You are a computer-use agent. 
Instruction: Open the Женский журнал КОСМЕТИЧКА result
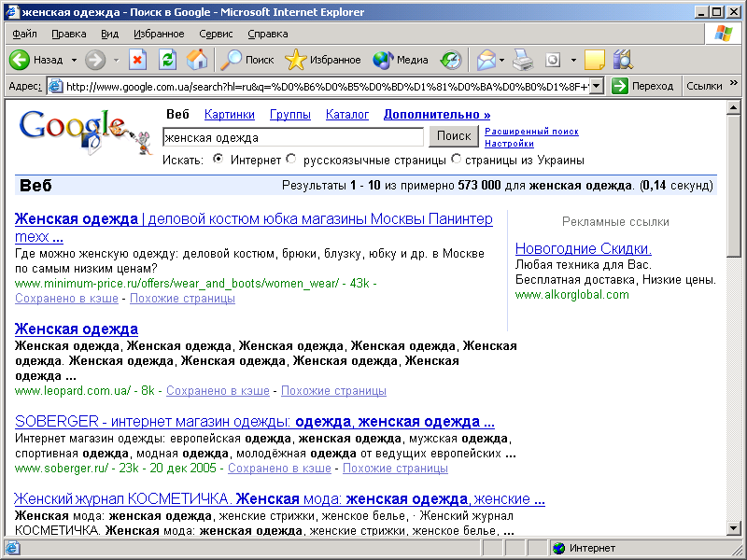tap(279, 499)
